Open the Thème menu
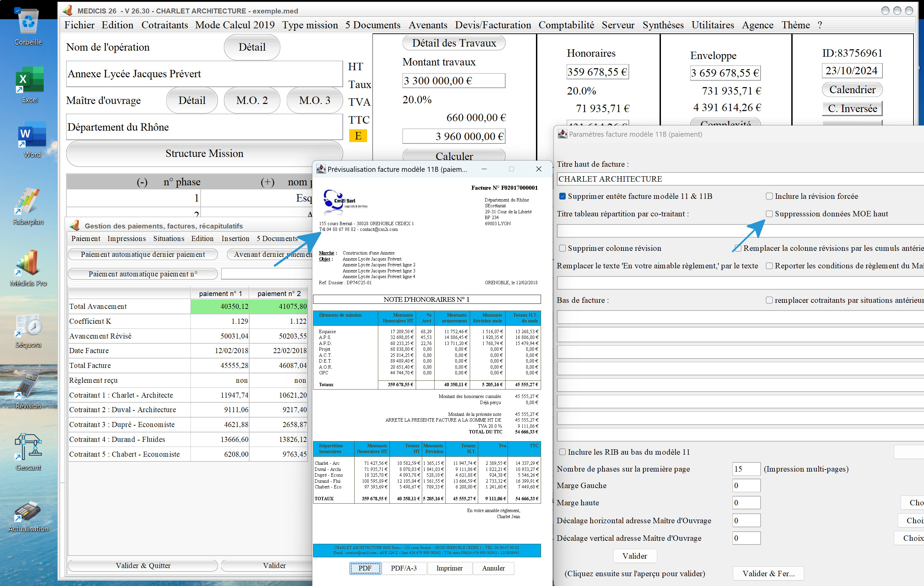This screenshot has width=924, height=586. [796, 25]
